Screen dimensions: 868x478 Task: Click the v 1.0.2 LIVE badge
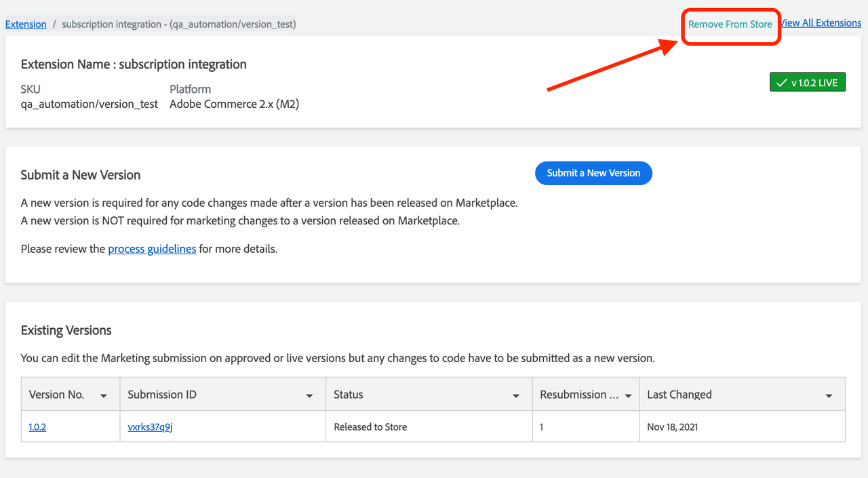click(808, 83)
